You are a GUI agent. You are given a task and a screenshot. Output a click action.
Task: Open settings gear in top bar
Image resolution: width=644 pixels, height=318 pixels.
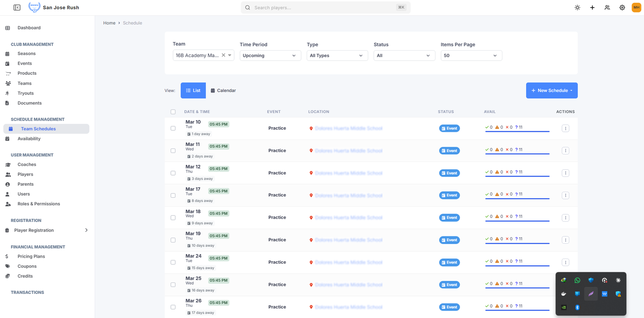point(622,8)
